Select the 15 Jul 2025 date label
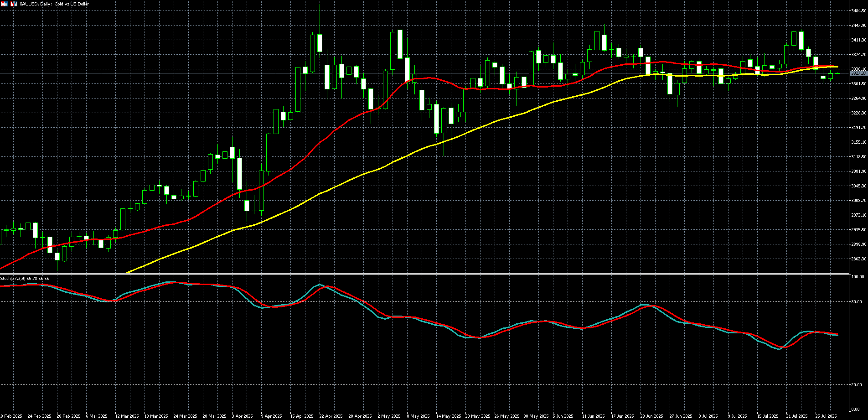868x420 pixels. 768,416
